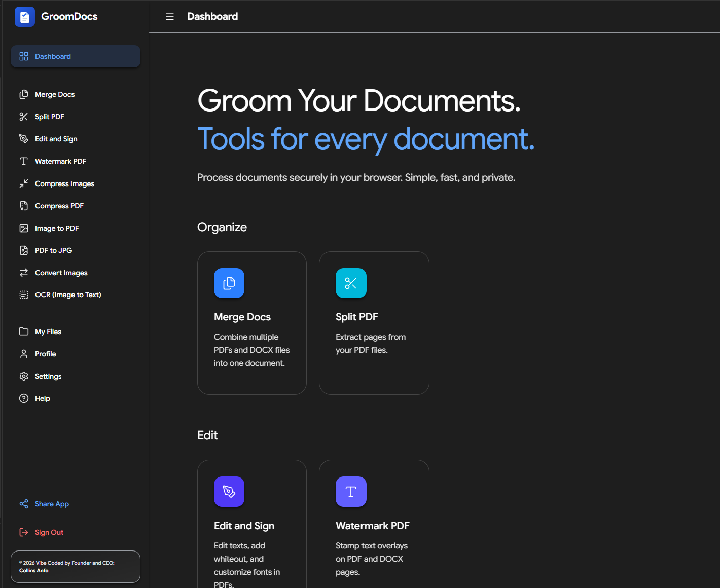Open Image to PDF sidebar item

point(76,228)
